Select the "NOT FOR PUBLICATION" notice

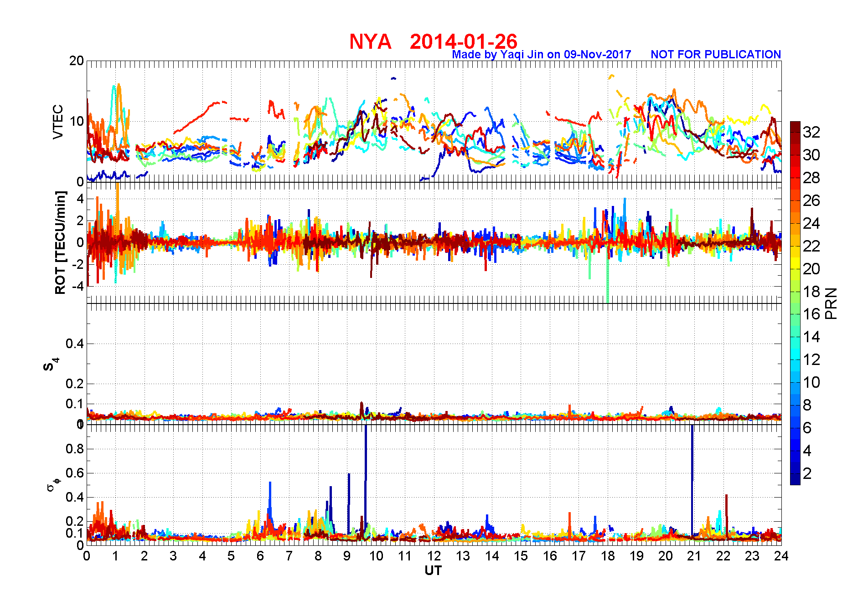click(x=716, y=55)
